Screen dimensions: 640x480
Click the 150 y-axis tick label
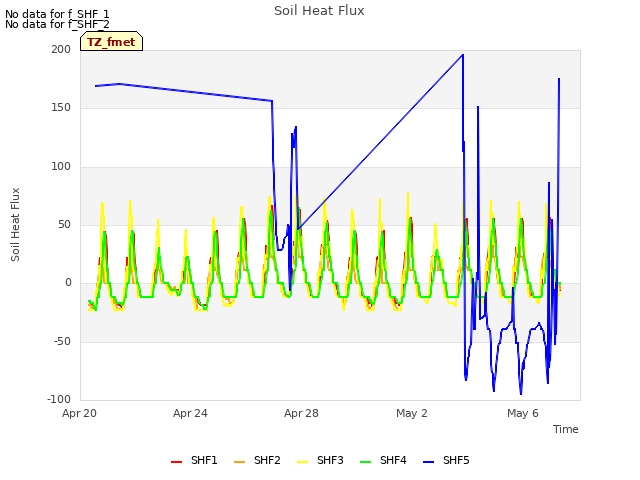pos(61,108)
